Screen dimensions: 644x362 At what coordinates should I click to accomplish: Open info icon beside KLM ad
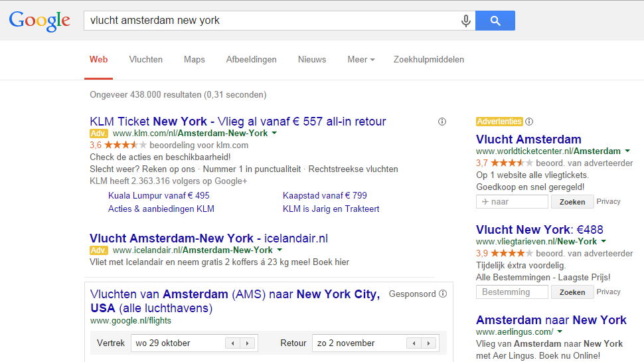[x=442, y=122]
